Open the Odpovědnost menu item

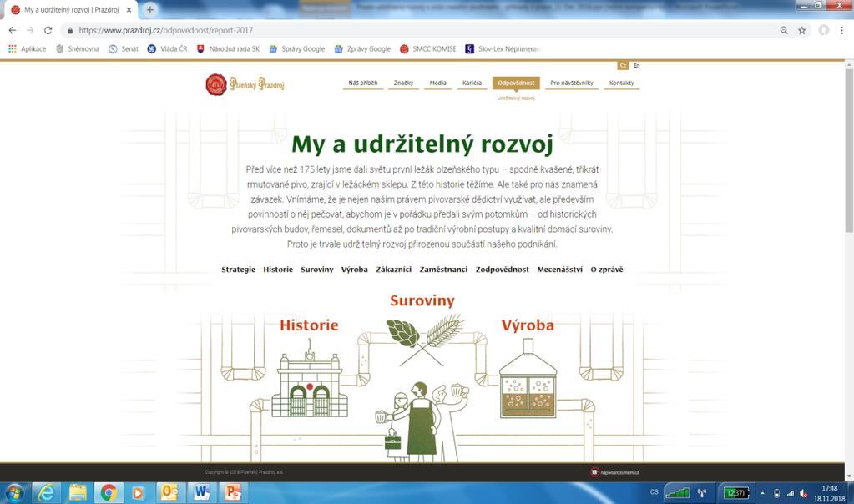(516, 83)
